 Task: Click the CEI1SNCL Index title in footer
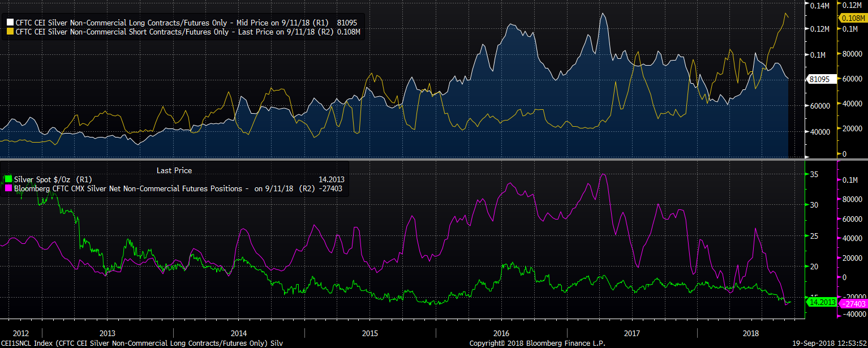(141, 343)
